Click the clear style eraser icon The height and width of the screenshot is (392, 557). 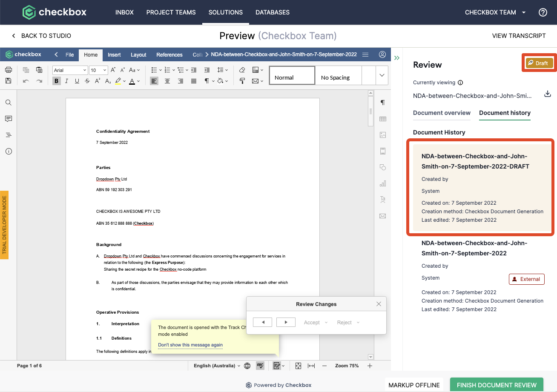coord(242,70)
